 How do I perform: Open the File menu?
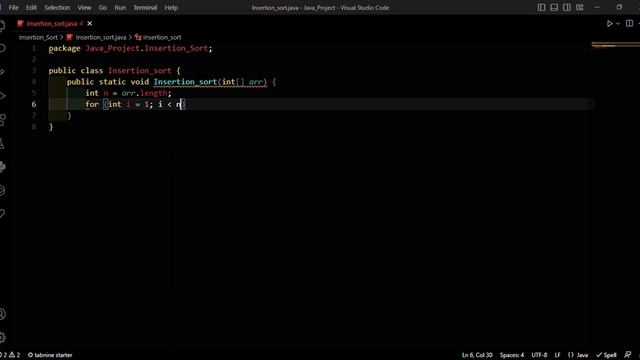point(13,7)
